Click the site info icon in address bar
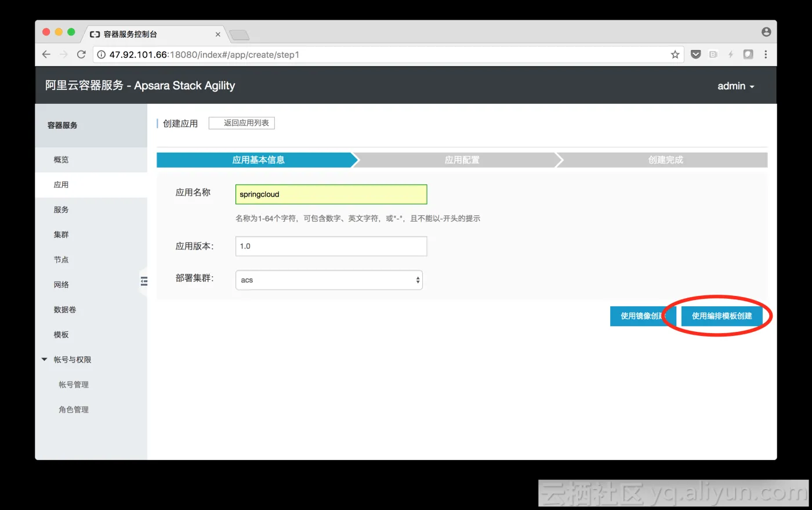Viewport: 812px width, 510px height. (101, 55)
